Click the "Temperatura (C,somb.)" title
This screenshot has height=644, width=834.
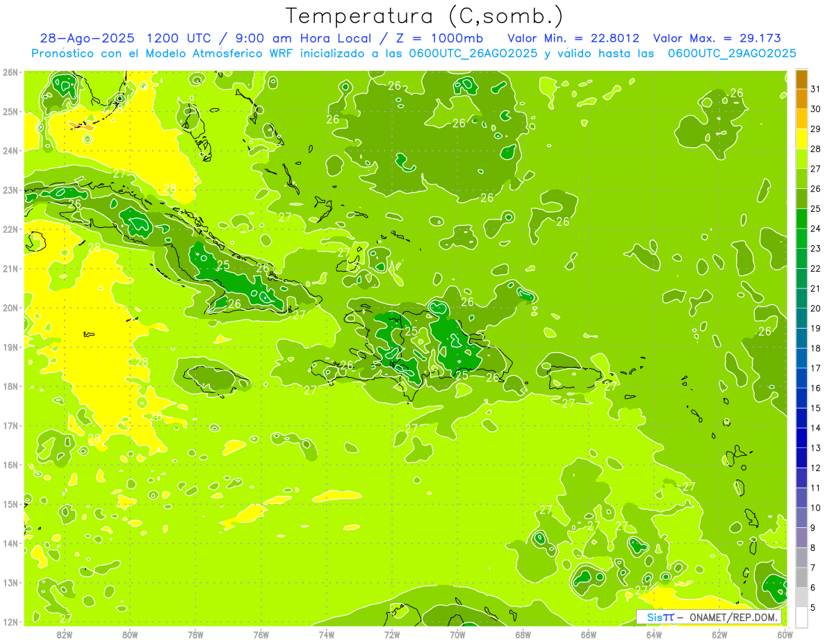click(x=424, y=15)
